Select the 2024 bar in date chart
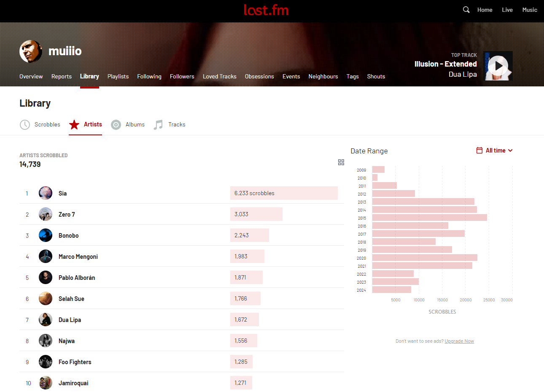544x392 pixels. point(391,290)
